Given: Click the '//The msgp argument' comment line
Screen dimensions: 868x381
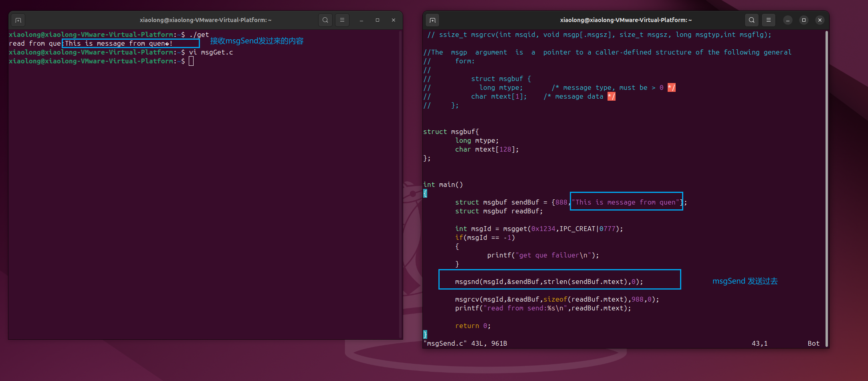Looking at the screenshot, I should click(x=608, y=53).
